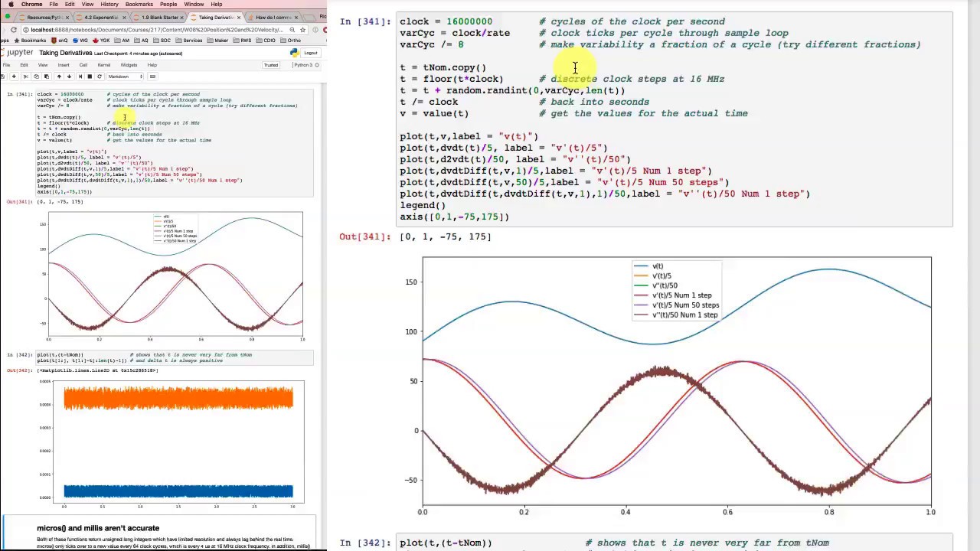This screenshot has height=551, width=980.
Task: Switch to the How do I comment tab
Action: [273, 18]
